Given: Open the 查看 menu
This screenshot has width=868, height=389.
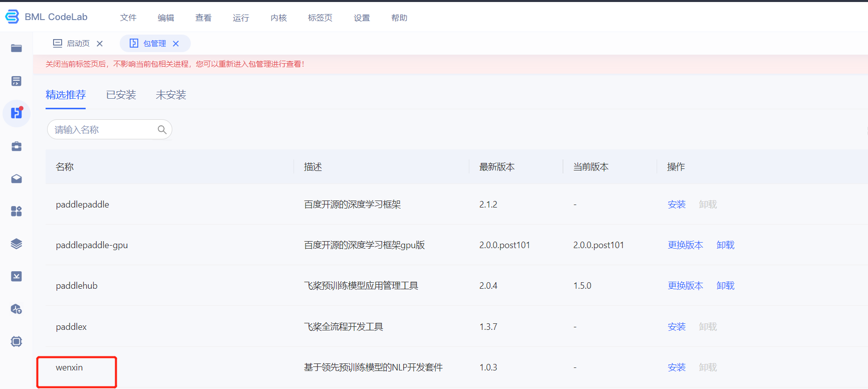Looking at the screenshot, I should click(203, 18).
